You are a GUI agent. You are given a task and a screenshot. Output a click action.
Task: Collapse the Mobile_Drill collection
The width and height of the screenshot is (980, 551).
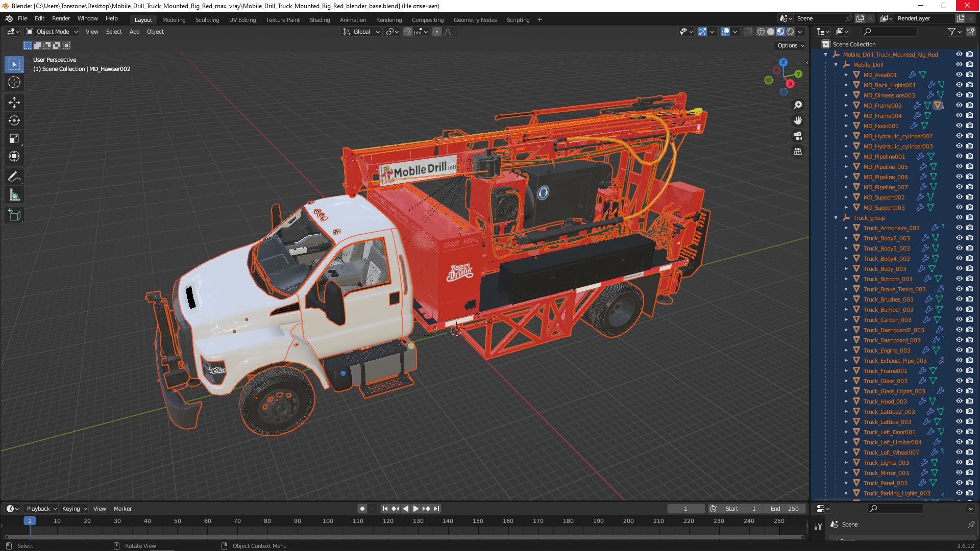click(x=836, y=65)
